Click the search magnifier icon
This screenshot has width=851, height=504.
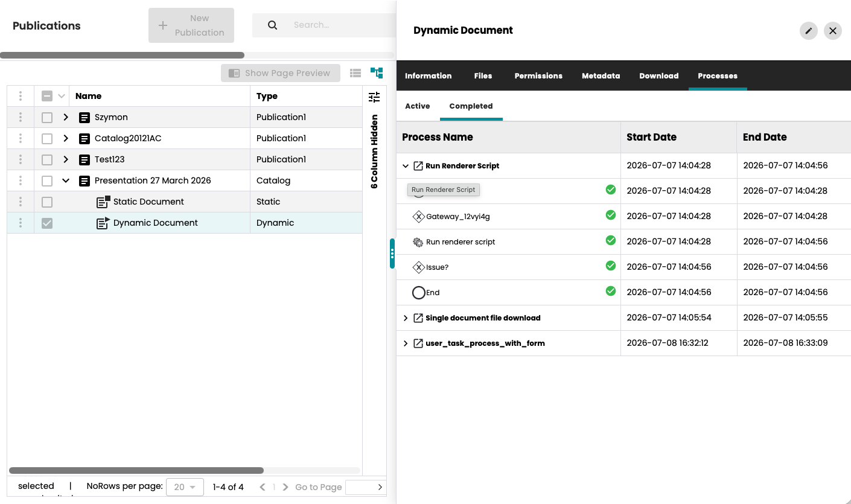[x=273, y=25]
